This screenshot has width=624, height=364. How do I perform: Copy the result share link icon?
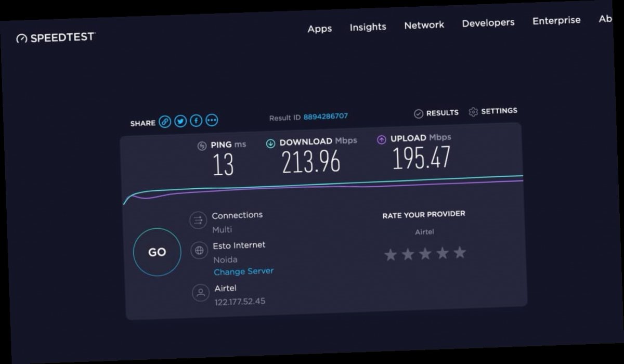pyautogui.click(x=164, y=120)
